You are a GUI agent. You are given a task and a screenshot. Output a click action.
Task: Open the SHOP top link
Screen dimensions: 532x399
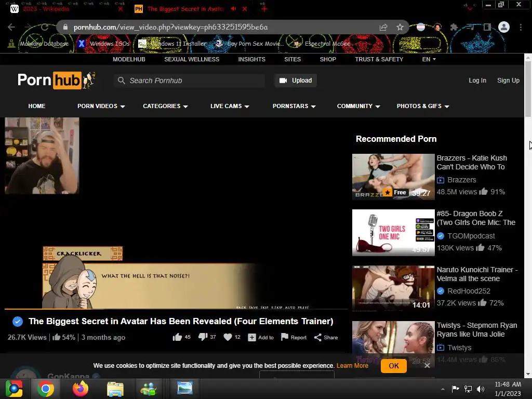coord(328,59)
